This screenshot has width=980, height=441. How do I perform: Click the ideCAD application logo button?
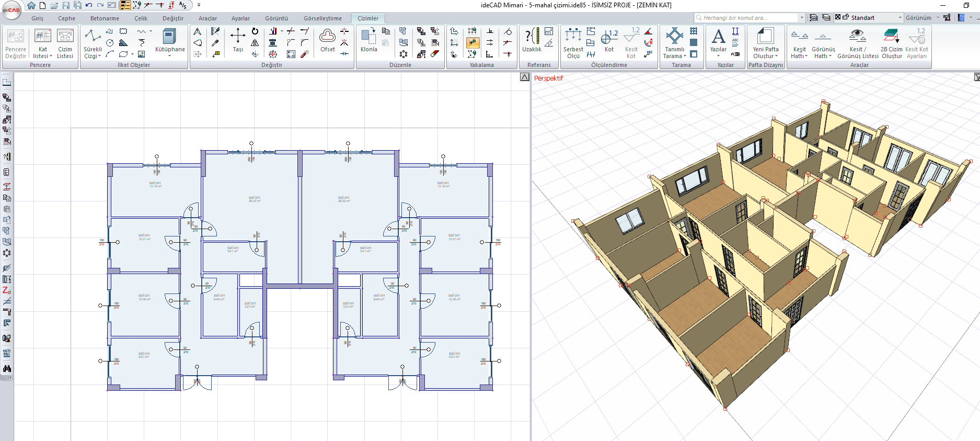pos(11,10)
